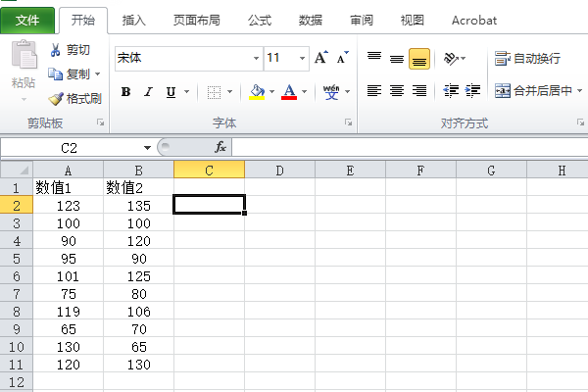Increase font size with large A

pyautogui.click(x=321, y=58)
